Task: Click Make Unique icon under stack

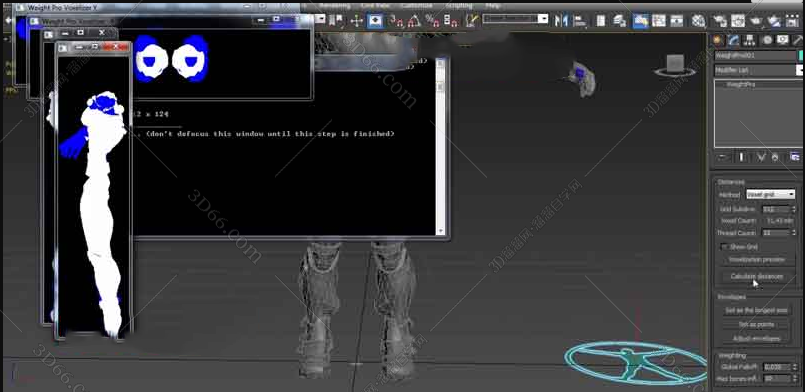Action: pyautogui.click(x=760, y=158)
